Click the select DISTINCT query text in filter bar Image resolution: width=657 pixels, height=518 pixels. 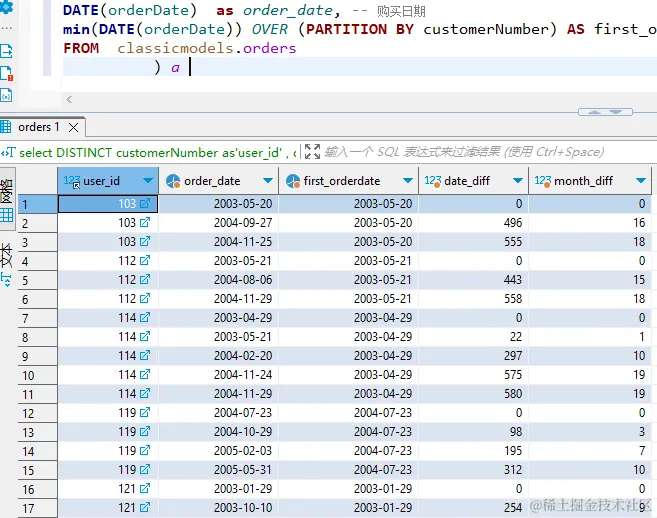click(158, 153)
